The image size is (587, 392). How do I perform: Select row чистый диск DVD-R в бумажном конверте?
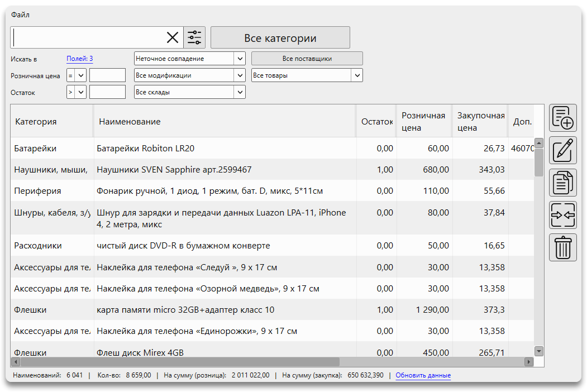click(x=272, y=246)
